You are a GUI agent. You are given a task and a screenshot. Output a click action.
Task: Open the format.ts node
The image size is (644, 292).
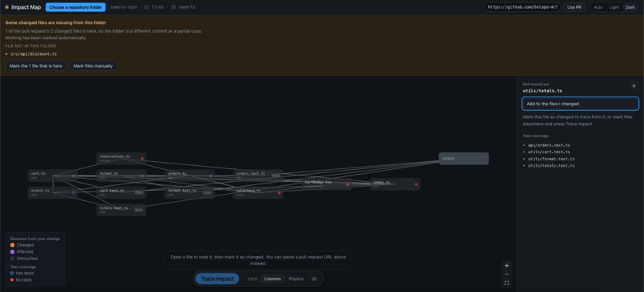[x=121, y=176]
